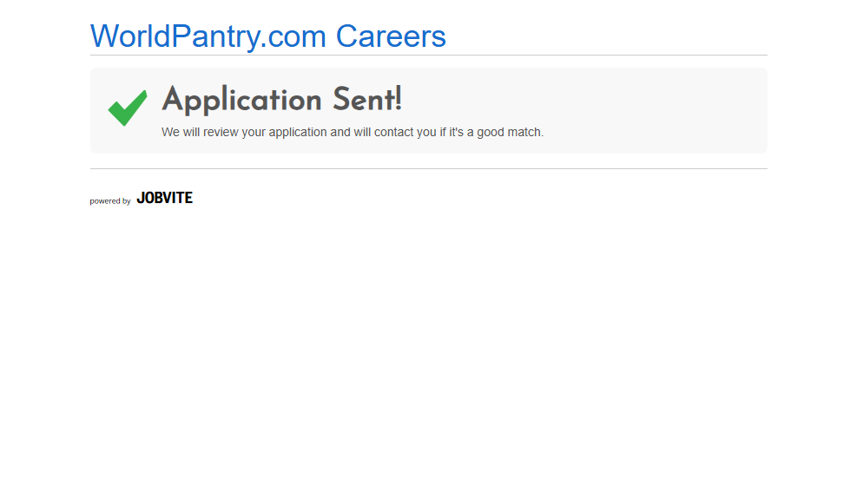Click the "We will" start of the message
This screenshot has height=504, width=857.
coord(181,133)
